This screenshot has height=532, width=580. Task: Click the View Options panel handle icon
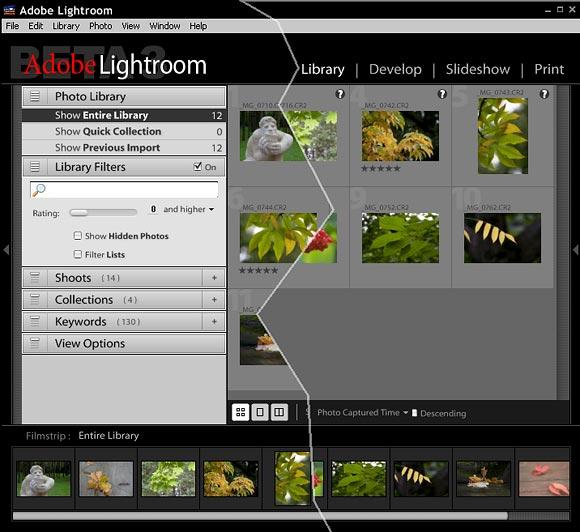[35, 343]
